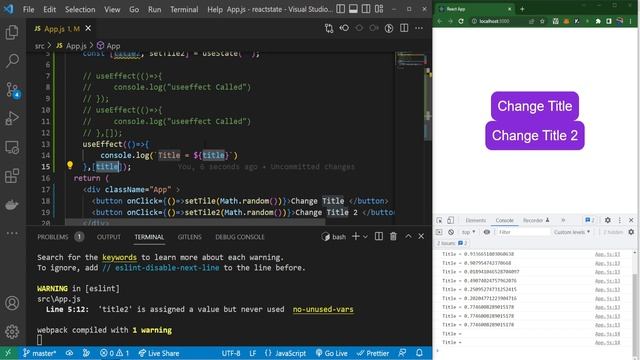Screen dimensions: 640x360
Task: Open the Docker view in activity bar
Action: (12, 204)
